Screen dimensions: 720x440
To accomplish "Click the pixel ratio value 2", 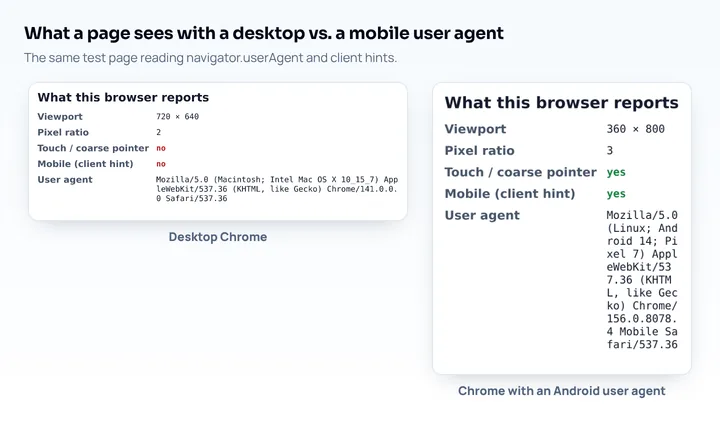I will (x=158, y=132).
